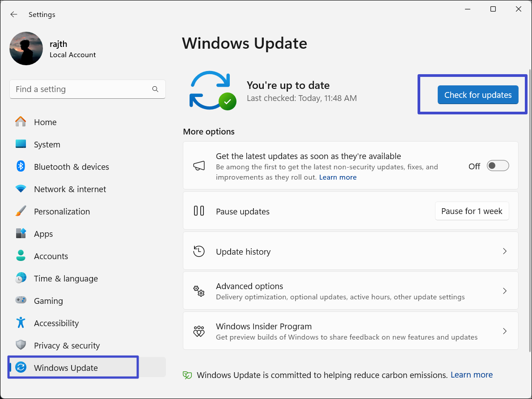Screen dimensions: 532x399
Task: Open Learn more link about carbon emissions
Action: [471, 375]
